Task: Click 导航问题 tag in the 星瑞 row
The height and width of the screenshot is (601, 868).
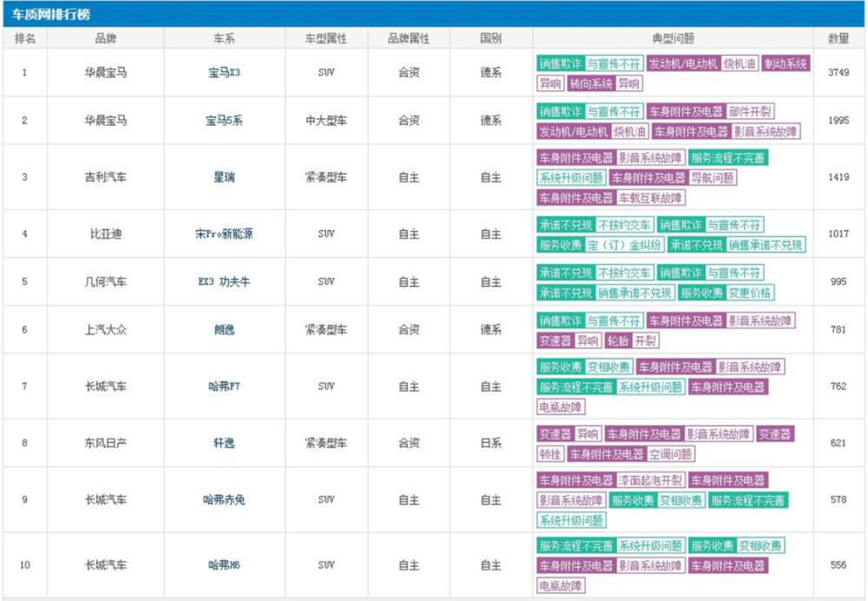Action: tap(712, 178)
